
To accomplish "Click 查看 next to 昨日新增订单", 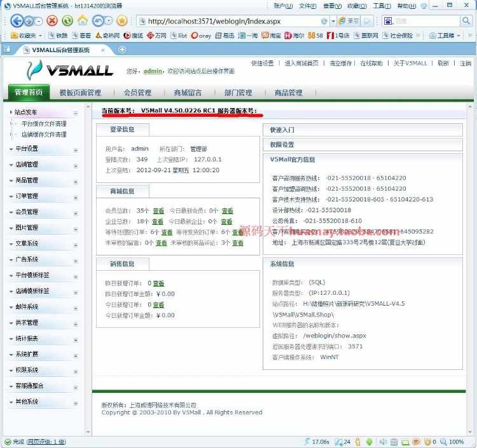I will 158,283.
